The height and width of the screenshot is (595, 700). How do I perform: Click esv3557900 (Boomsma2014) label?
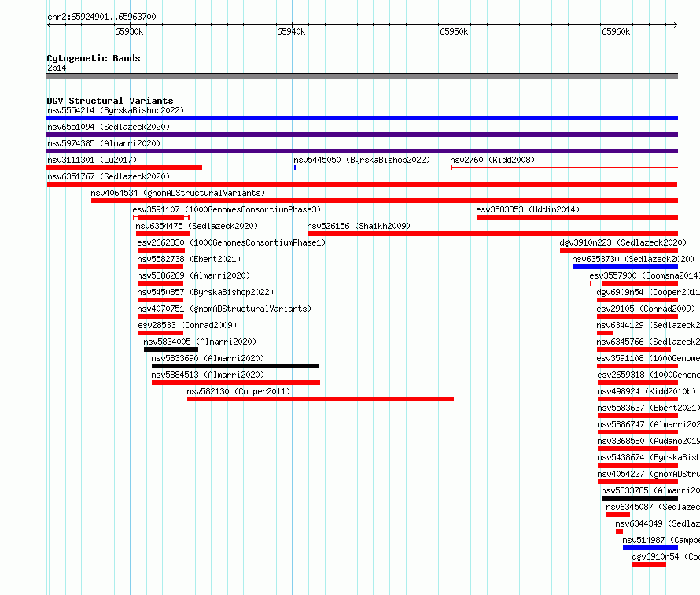tap(645, 275)
